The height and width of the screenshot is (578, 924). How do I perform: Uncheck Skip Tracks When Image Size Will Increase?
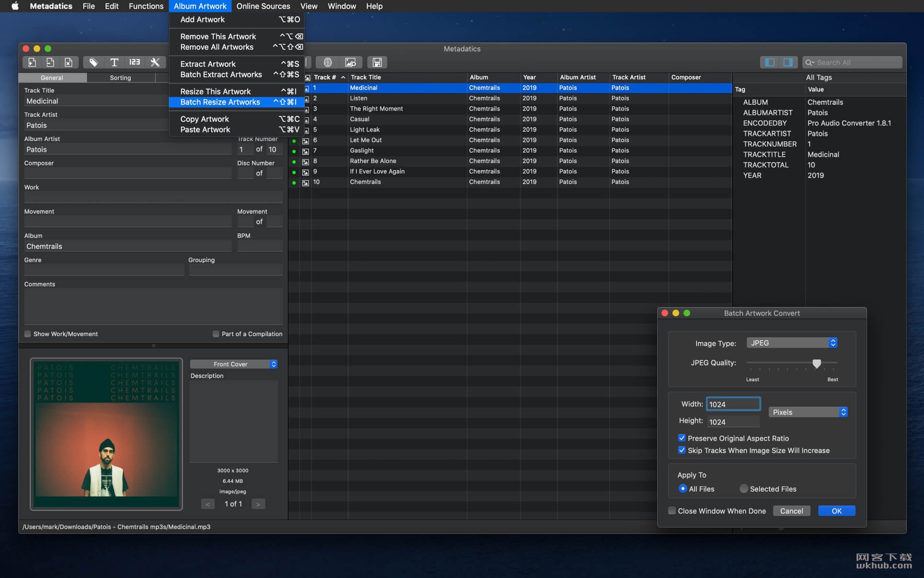pyautogui.click(x=682, y=450)
